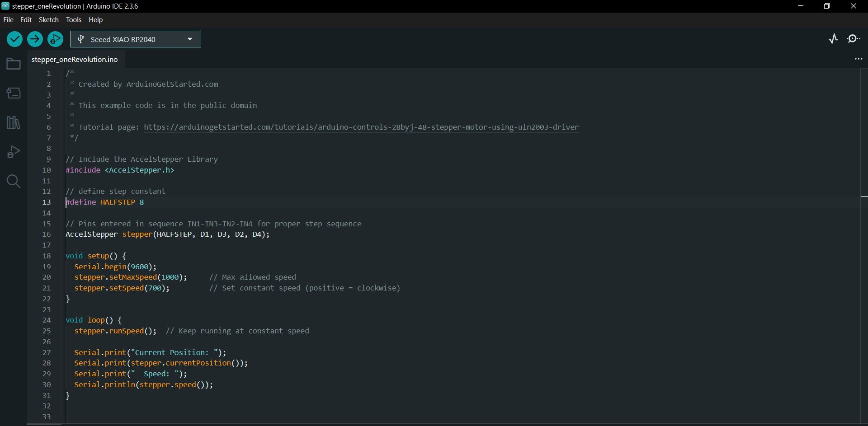Start debugging with the debug play icon
This screenshot has width=868, height=426.
[55, 39]
